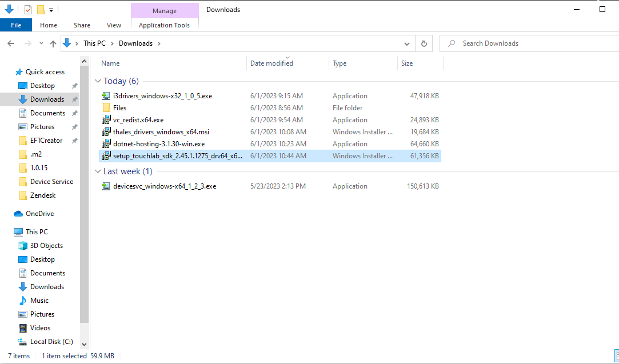
Task: Click the Up arrow navigation icon
Action: [53, 43]
